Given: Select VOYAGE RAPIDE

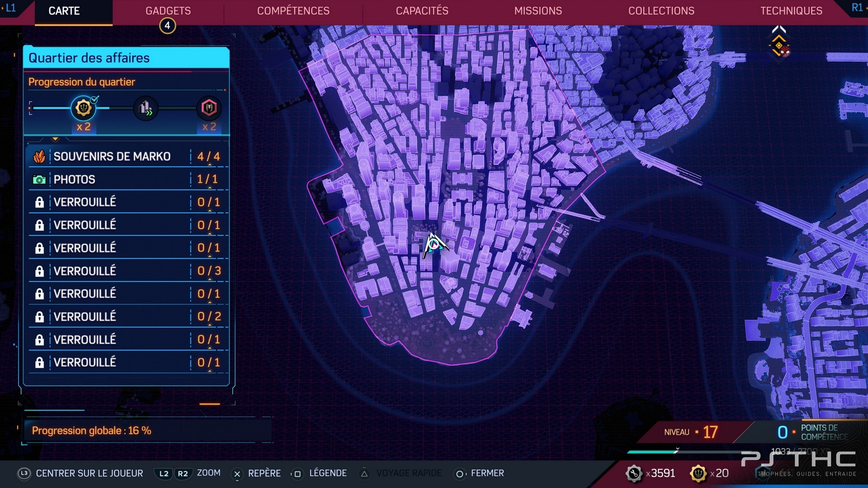Looking at the screenshot, I should tap(409, 473).
